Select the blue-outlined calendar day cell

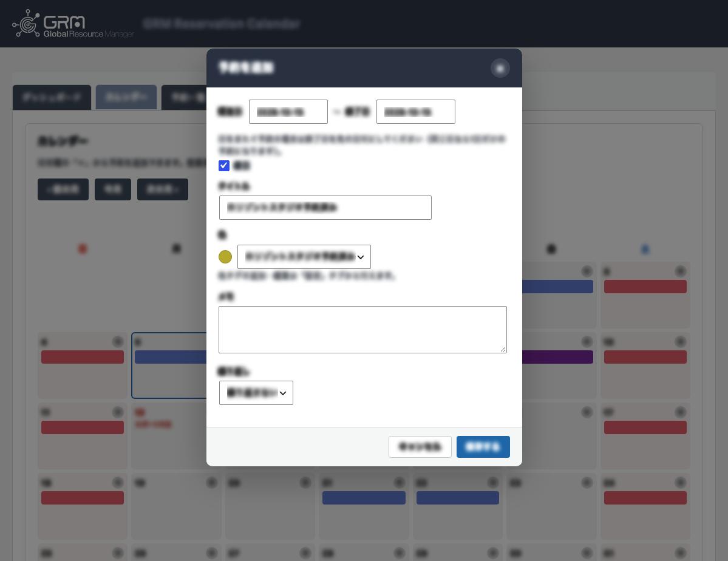click(169, 365)
